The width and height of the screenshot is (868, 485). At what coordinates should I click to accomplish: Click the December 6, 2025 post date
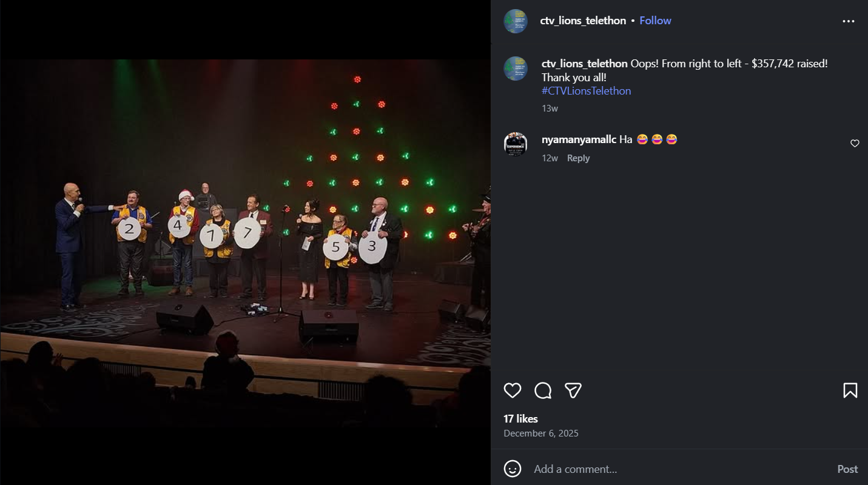pos(541,433)
